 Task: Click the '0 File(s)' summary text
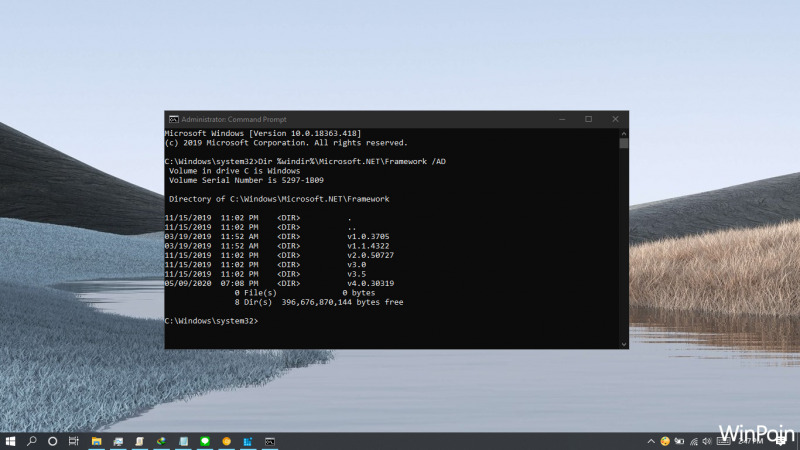point(256,293)
